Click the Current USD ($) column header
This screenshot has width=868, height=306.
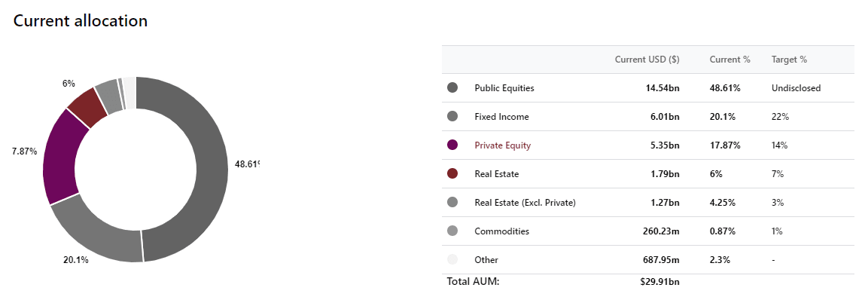point(647,60)
